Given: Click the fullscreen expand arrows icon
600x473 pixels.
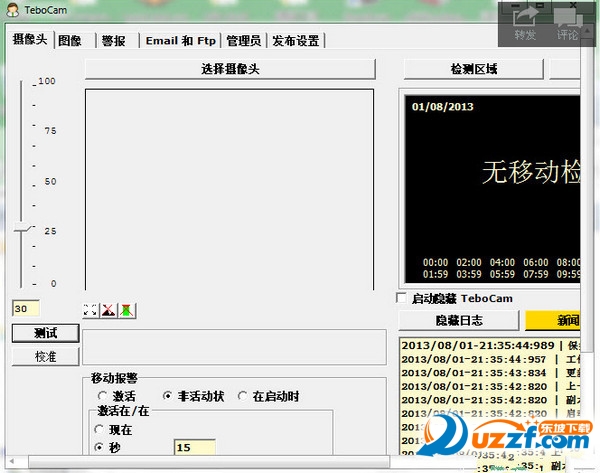Looking at the screenshot, I should coord(90,310).
